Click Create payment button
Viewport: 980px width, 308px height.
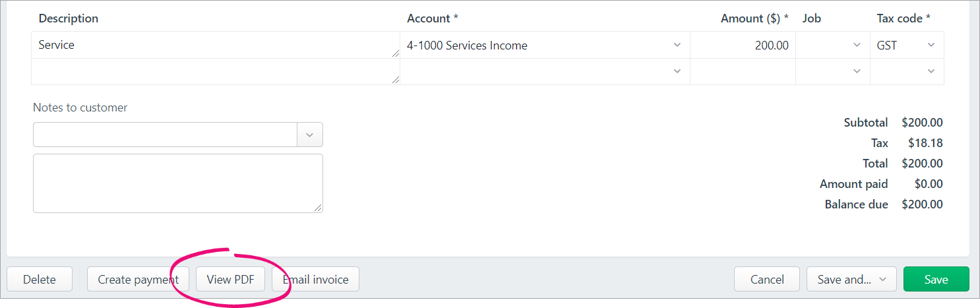[x=138, y=279]
